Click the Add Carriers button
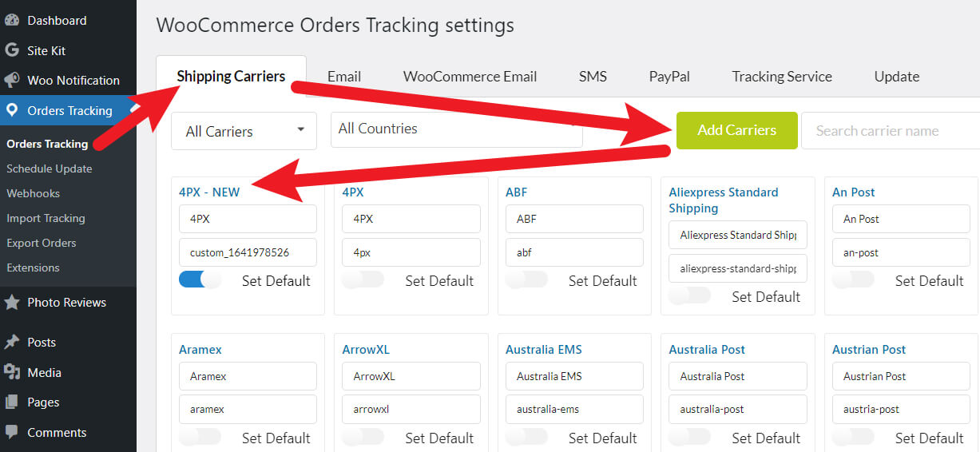 [x=736, y=130]
